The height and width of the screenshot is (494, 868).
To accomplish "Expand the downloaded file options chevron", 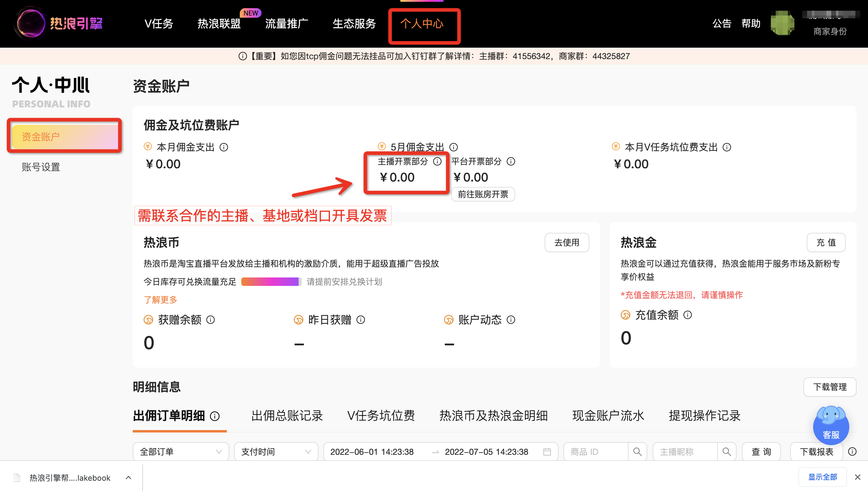I will pyautogui.click(x=128, y=477).
